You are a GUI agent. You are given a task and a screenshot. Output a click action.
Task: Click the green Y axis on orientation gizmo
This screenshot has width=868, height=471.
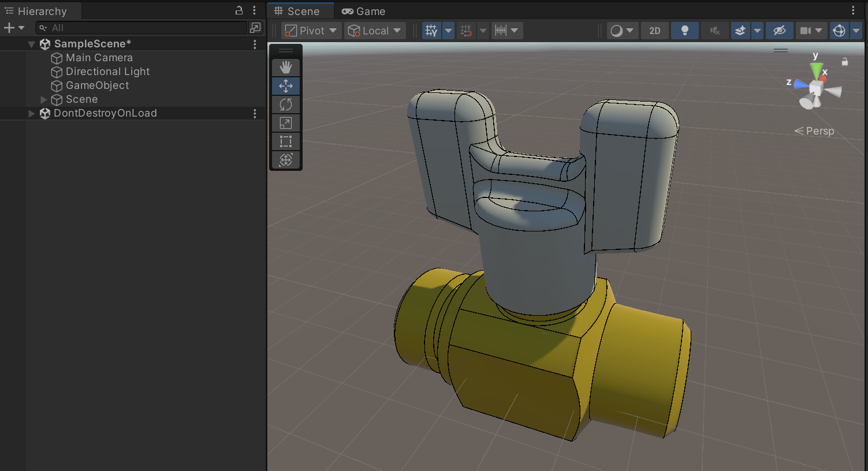(x=815, y=69)
